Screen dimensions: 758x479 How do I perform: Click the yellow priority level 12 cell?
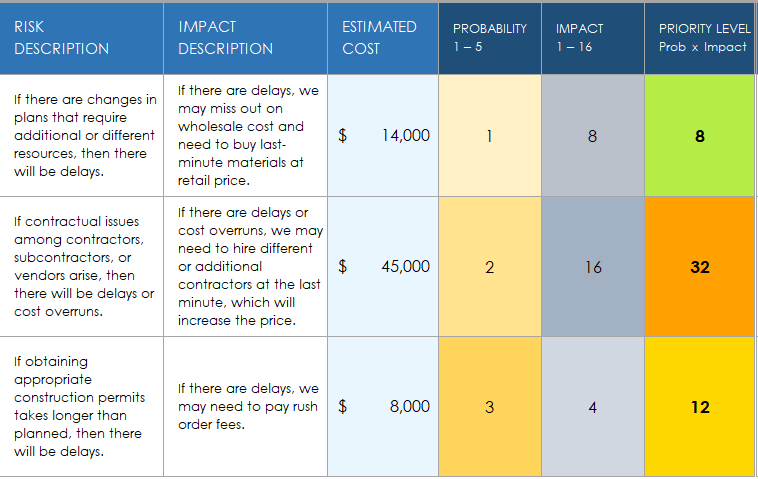point(700,407)
